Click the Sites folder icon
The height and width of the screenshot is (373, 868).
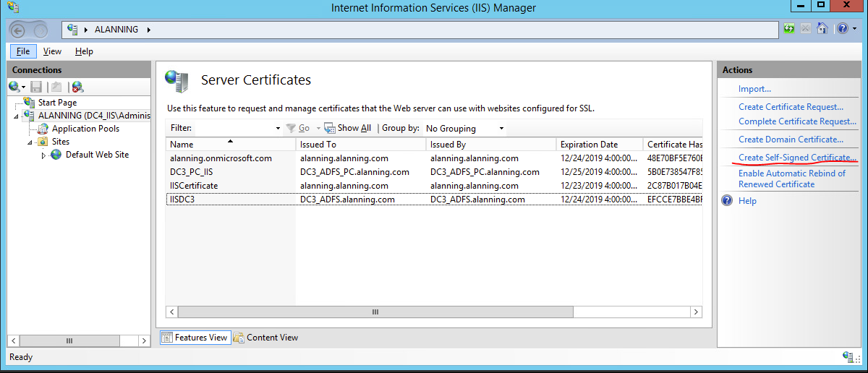[43, 142]
